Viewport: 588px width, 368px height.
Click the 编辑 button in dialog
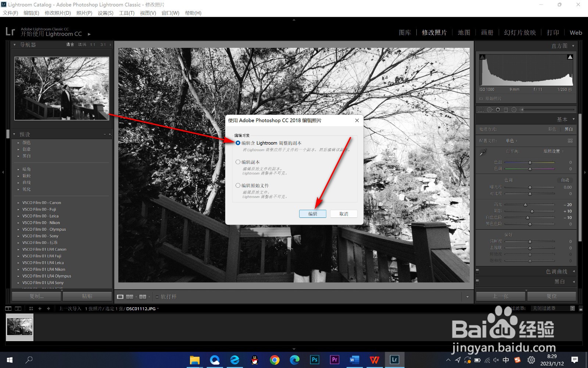pos(313,214)
